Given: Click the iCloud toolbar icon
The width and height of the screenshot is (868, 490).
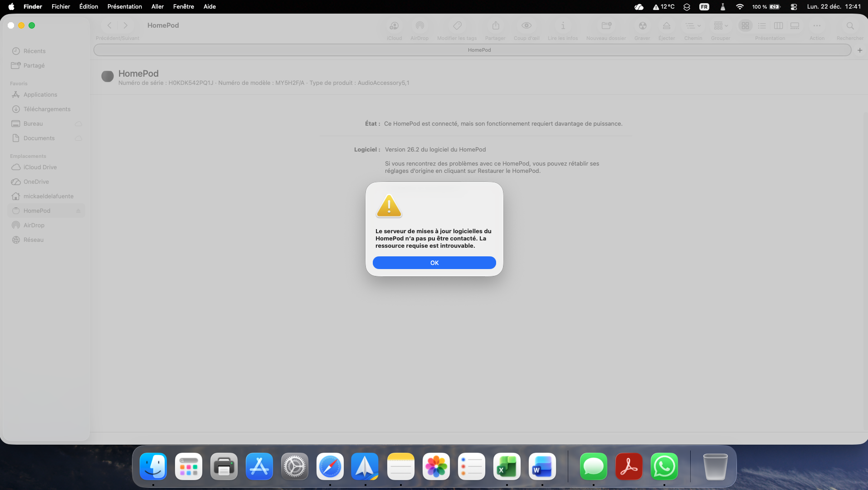Looking at the screenshot, I should [x=394, y=26].
